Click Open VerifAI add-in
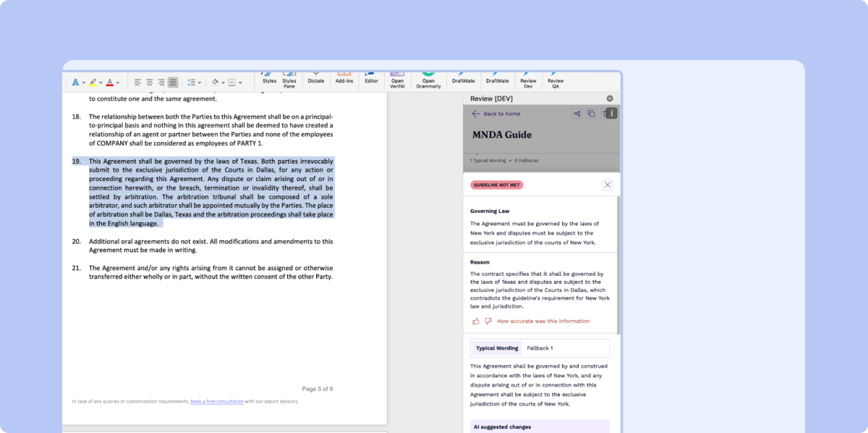The image size is (868, 433). pyautogui.click(x=397, y=80)
